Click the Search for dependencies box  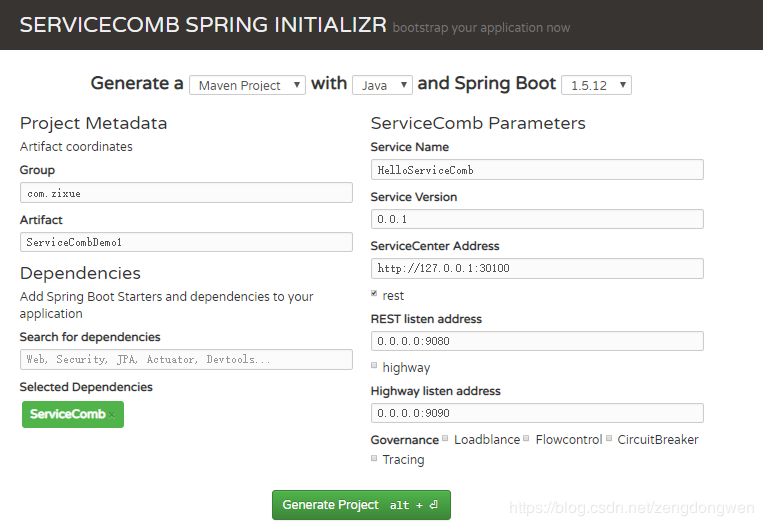point(186,359)
